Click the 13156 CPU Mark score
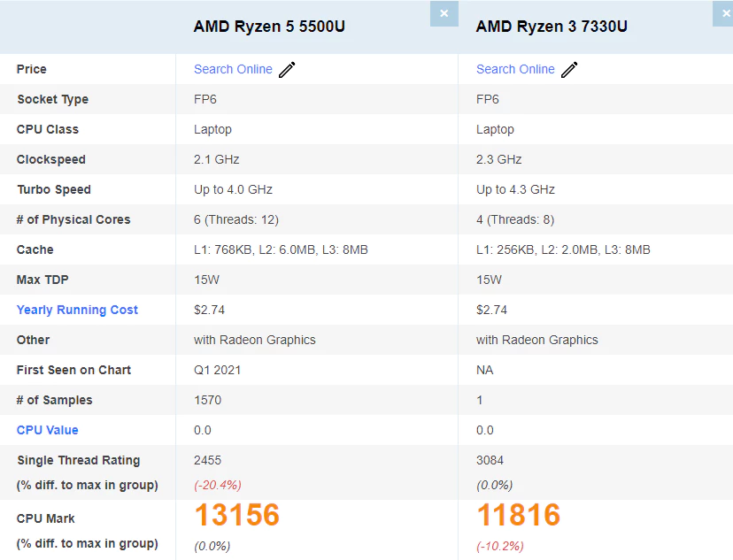The width and height of the screenshot is (733, 560). point(237,515)
